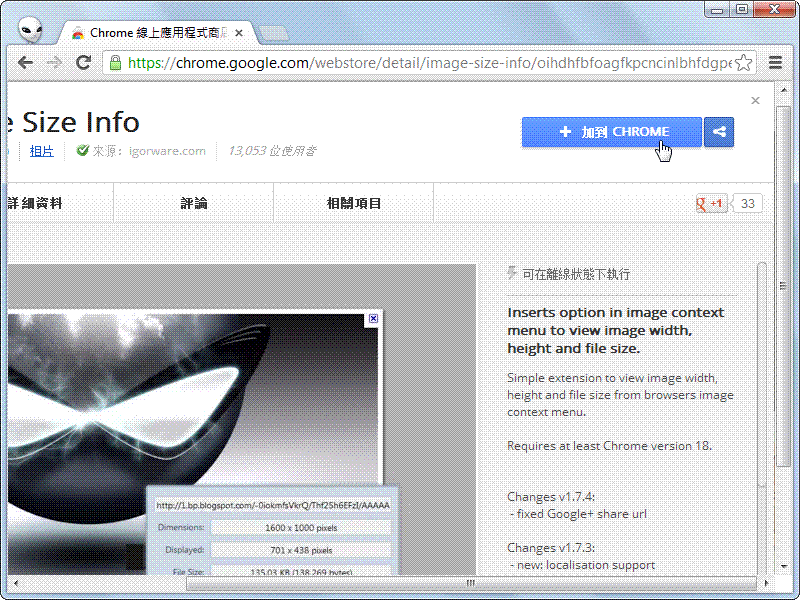Click the page scrollbar up arrow
This screenshot has width=800, height=600.
pos(783,90)
